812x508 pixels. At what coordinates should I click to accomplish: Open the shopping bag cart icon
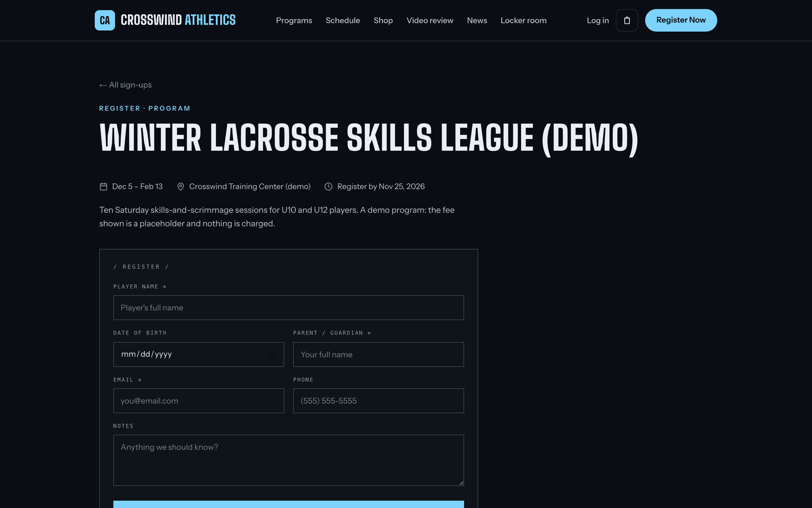627,20
